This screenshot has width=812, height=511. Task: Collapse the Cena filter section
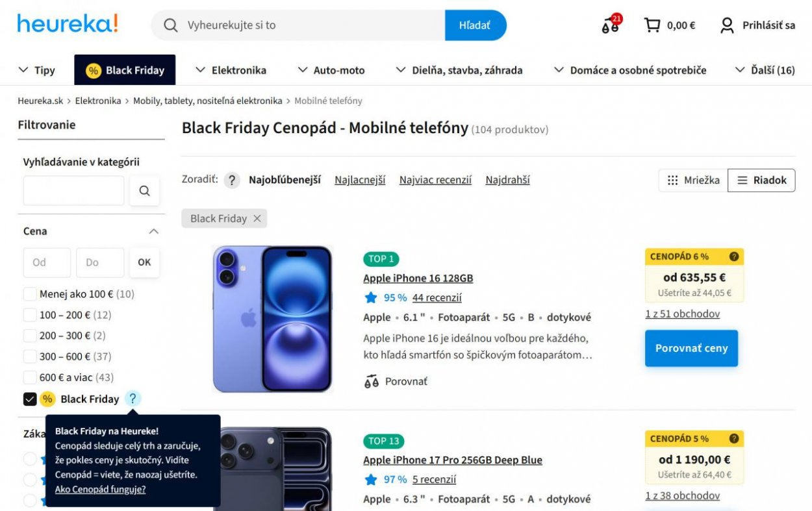pos(153,231)
